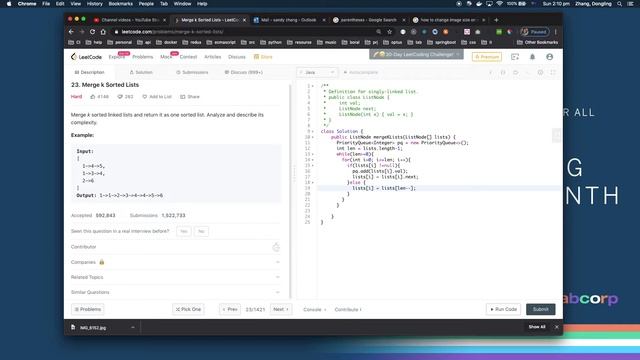Screen dimensions: 640x360
Task: Click the 30-Day LeetCoding Challenge banner
Action: pos(416,54)
